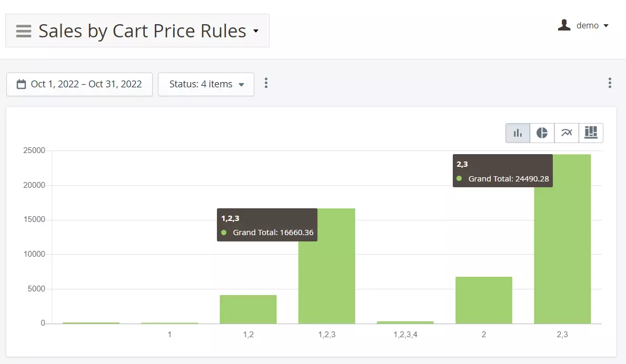Switch to line chart view
626x364 pixels.
pos(567,133)
